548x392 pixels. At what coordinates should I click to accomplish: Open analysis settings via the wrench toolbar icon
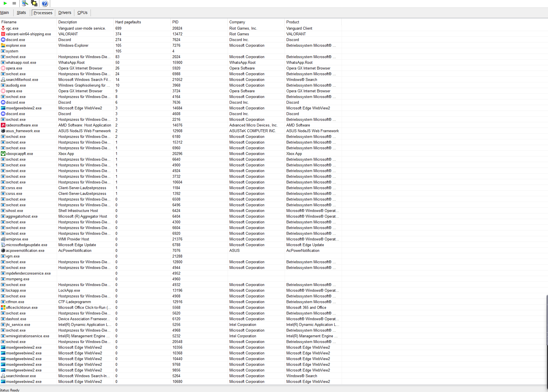[x=25, y=3]
